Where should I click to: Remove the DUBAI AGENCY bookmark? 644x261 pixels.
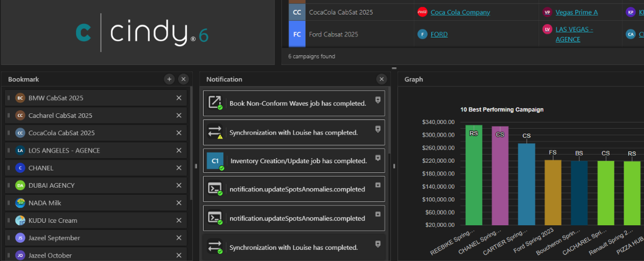[x=179, y=186]
